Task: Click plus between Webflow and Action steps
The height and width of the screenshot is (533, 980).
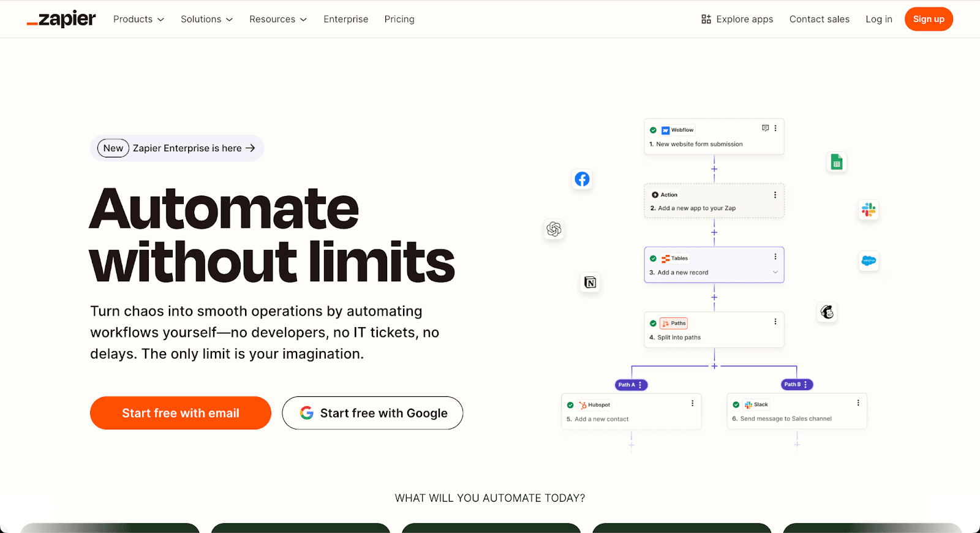Action: tap(714, 169)
